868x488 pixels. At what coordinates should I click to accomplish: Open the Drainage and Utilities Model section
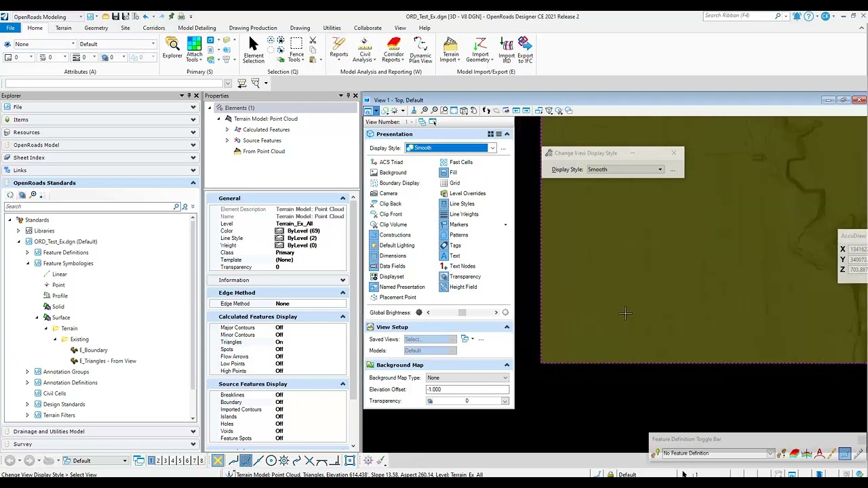click(99, 431)
